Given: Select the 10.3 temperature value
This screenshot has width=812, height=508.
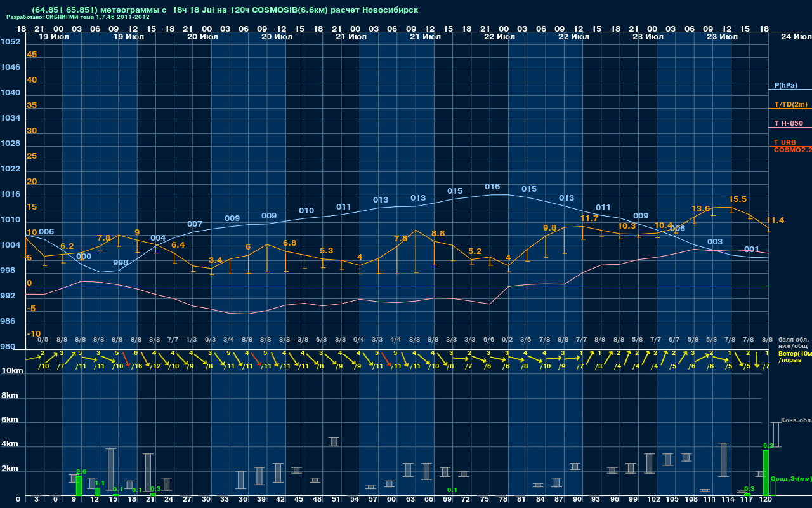Looking at the screenshot, I should coord(627,226).
